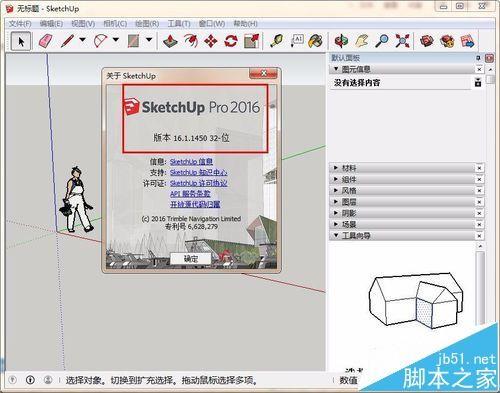Screen dimensions: 500x393
Task: Open the 相机(C) menu
Action: click(x=115, y=24)
